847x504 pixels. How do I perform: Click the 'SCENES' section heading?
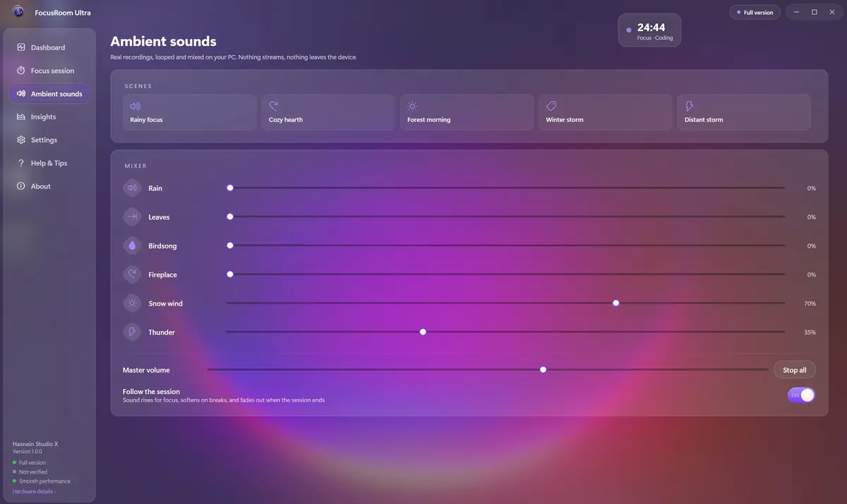click(x=138, y=86)
